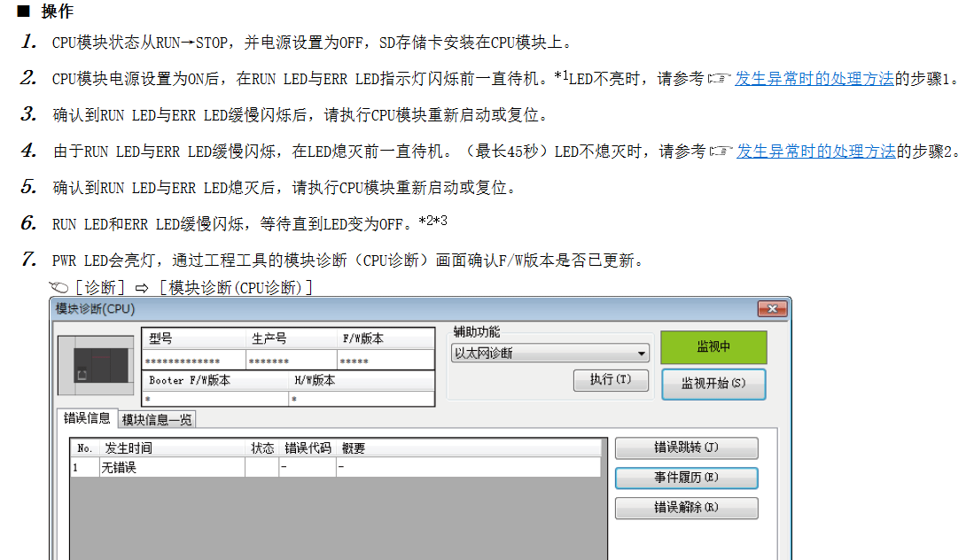Close the 模块诊断(CPU) dialog
Viewport: 974px width, 560px height.
pos(772,308)
